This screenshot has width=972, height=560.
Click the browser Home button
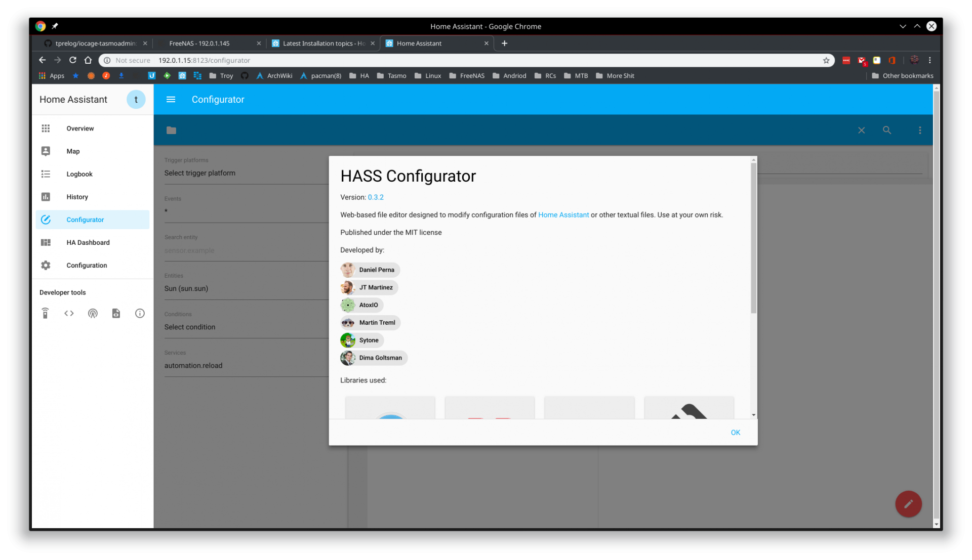tap(88, 60)
